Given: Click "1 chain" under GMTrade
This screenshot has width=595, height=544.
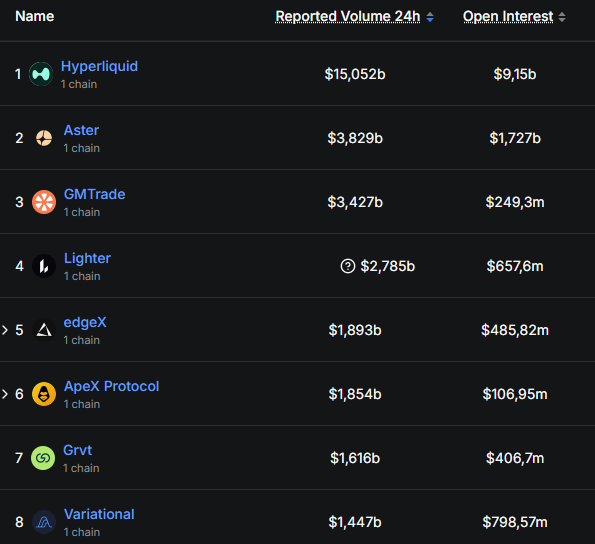Looking at the screenshot, I should click(x=82, y=212).
